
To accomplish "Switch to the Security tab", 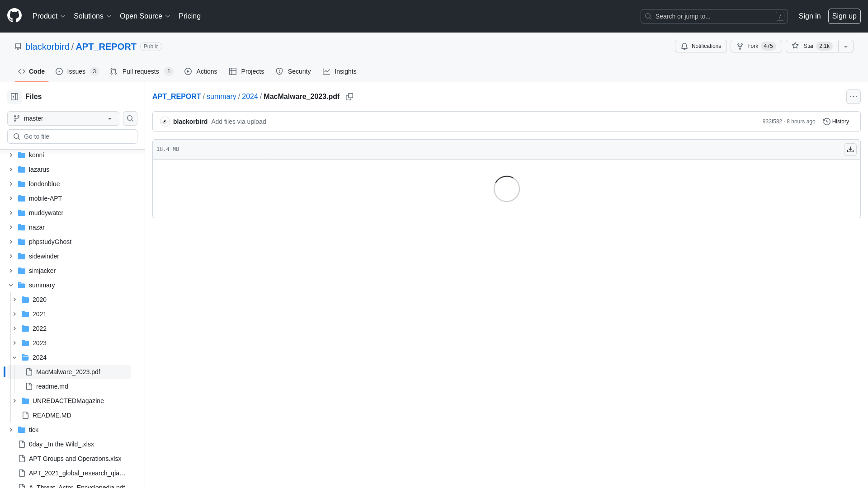I will [x=293, y=71].
